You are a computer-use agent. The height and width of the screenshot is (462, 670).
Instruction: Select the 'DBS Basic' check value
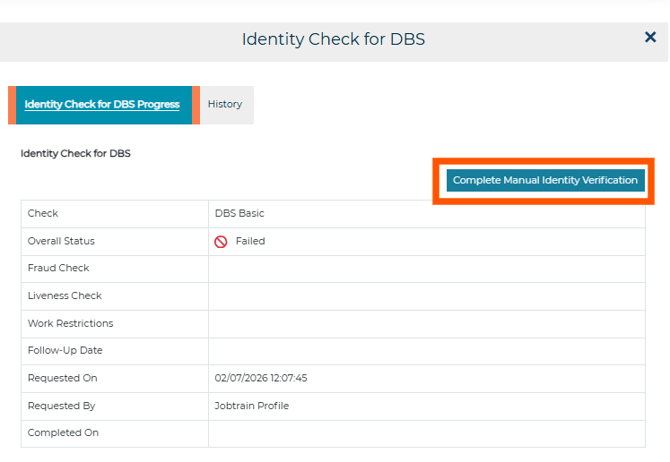[x=239, y=213]
